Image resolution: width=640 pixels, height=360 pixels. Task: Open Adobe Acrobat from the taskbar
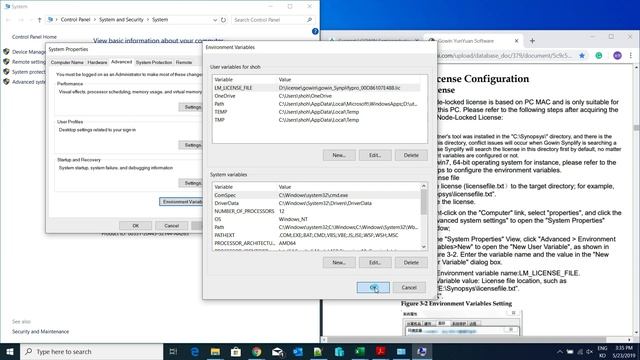pos(380,351)
